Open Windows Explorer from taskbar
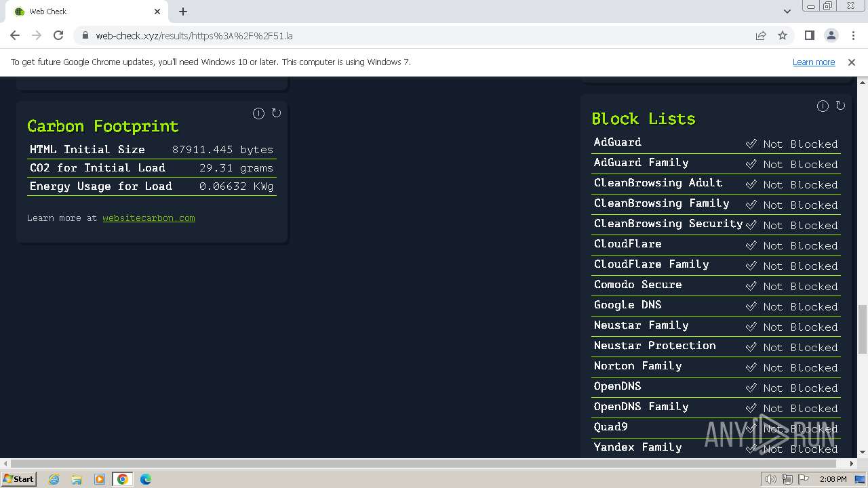The width and height of the screenshot is (868, 488). [77, 479]
